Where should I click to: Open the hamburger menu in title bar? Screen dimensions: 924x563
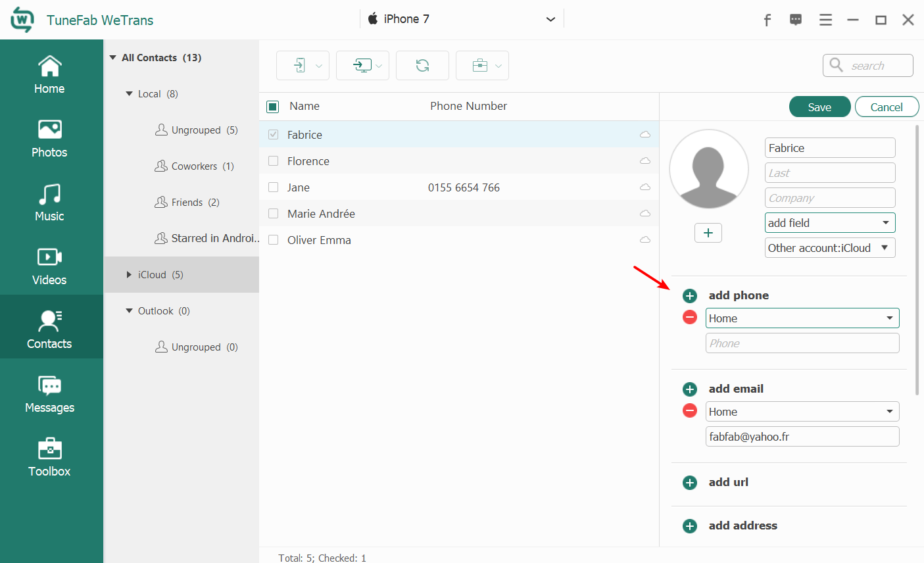[825, 20]
